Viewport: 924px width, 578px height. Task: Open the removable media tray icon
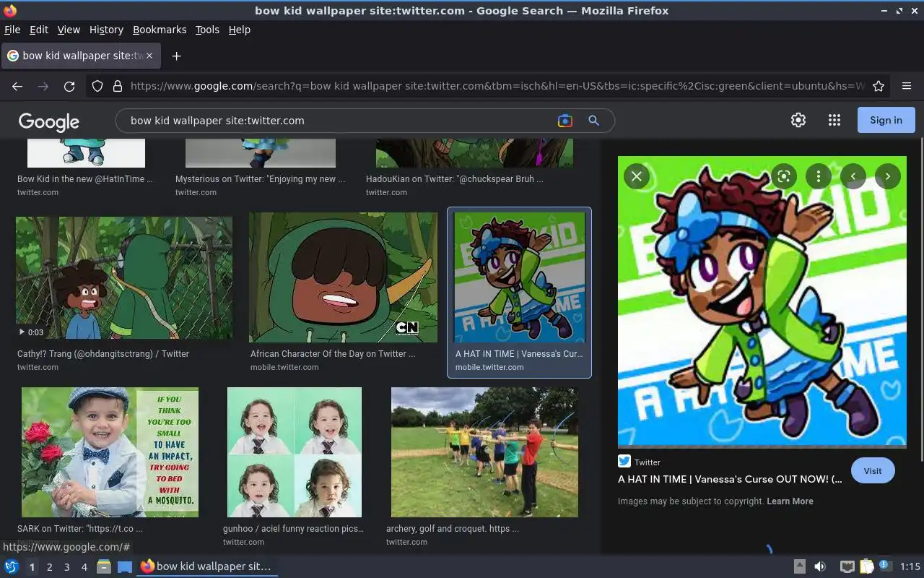tap(800, 566)
